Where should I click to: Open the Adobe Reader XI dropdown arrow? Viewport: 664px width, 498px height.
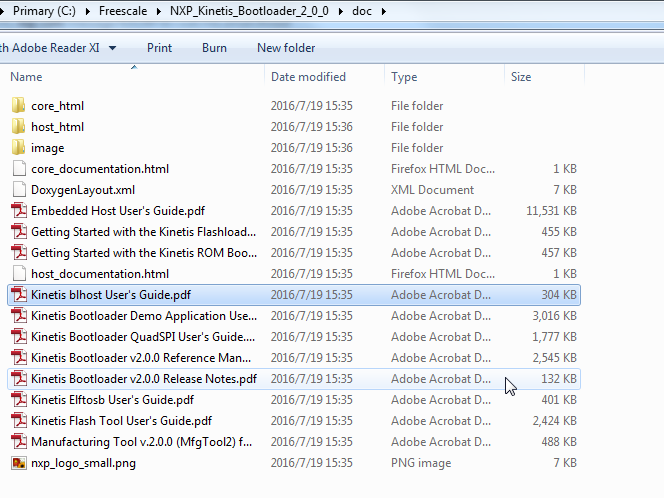coord(112,48)
